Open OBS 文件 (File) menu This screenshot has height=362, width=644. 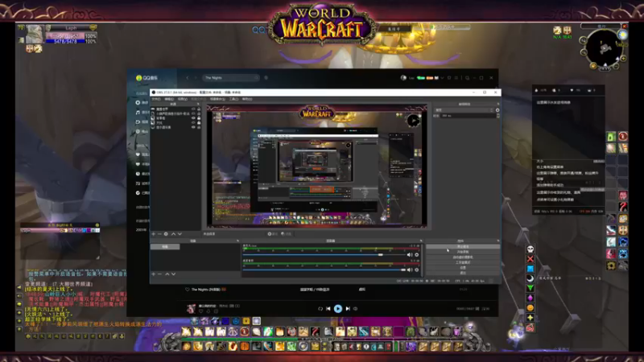coord(156,99)
